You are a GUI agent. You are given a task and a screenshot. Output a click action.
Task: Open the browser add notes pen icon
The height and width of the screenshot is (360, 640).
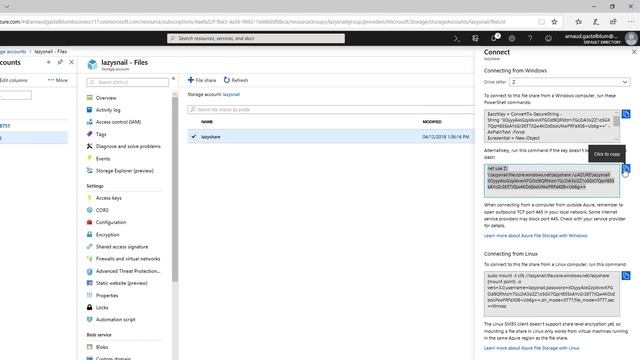tap(596, 22)
